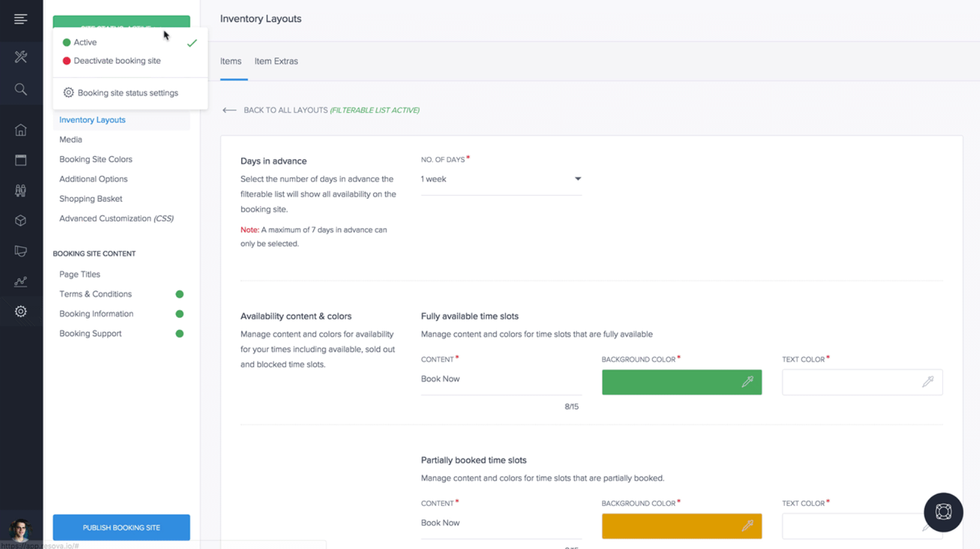Click the orange partially booked background swatch
The height and width of the screenshot is (549, 980).
(670, 526)
